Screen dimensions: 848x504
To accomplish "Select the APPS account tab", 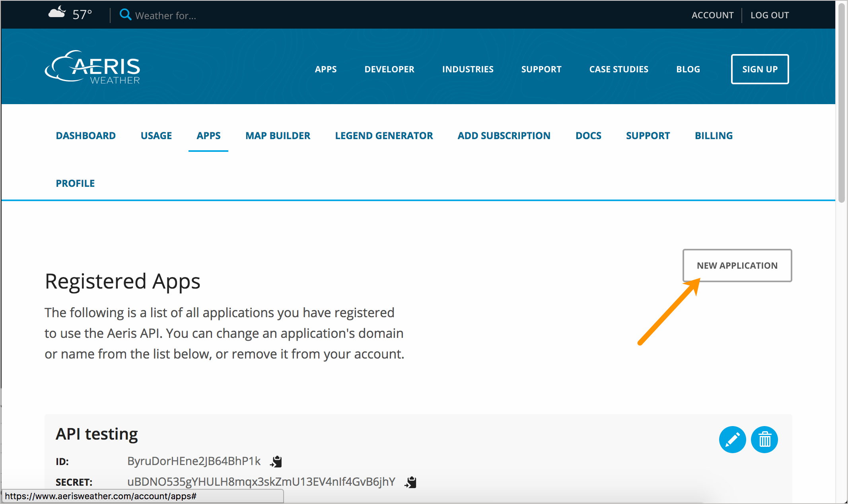I will 208,136.
